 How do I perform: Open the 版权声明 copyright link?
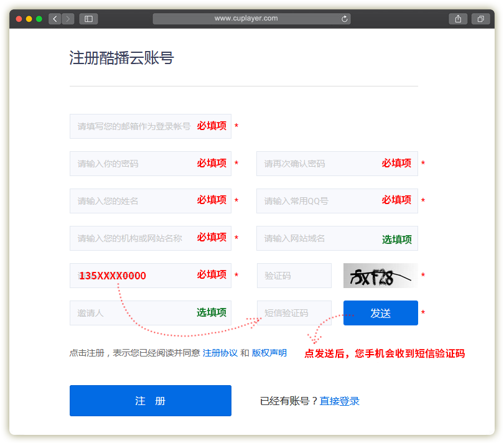pos(269,353)
